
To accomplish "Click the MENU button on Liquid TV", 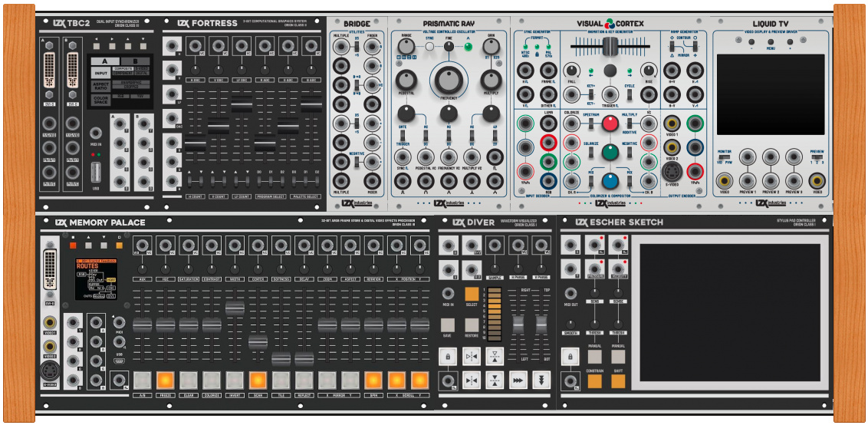I will click(x=771, y=41).
